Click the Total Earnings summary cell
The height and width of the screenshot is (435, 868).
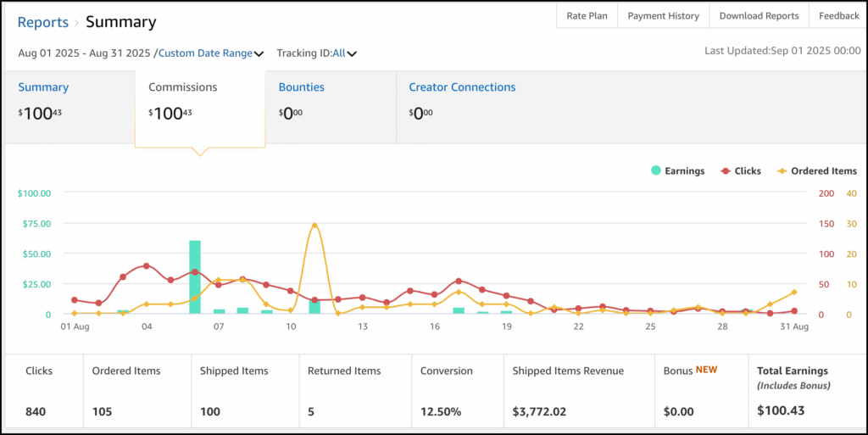[804, 391]
